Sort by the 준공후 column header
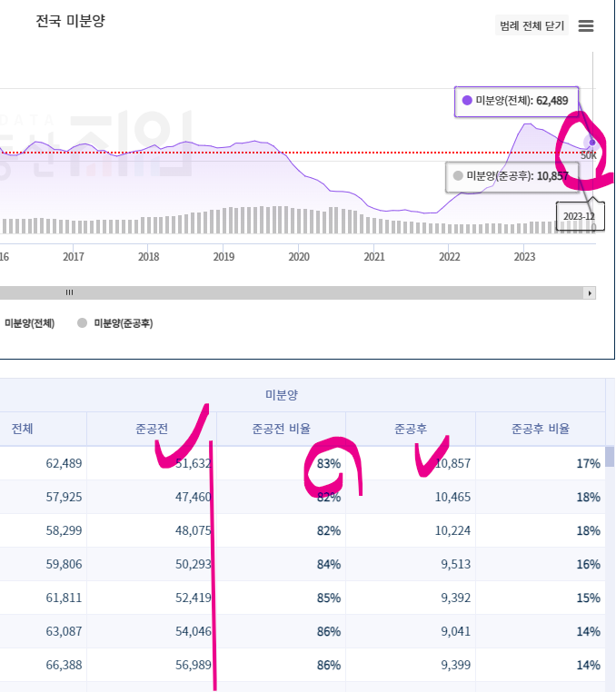Image resolution: width=616 pixels, height=692 pixels. 411,429
